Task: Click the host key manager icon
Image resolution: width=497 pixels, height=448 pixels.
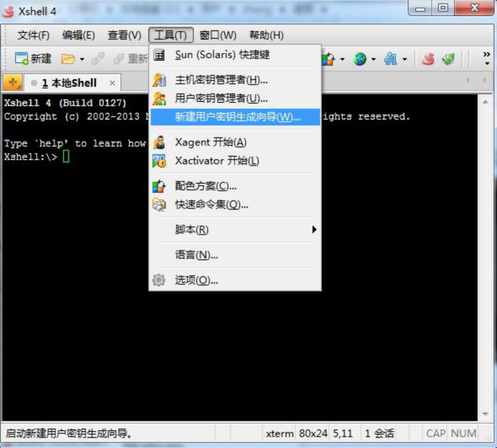Action: point(159,80)
